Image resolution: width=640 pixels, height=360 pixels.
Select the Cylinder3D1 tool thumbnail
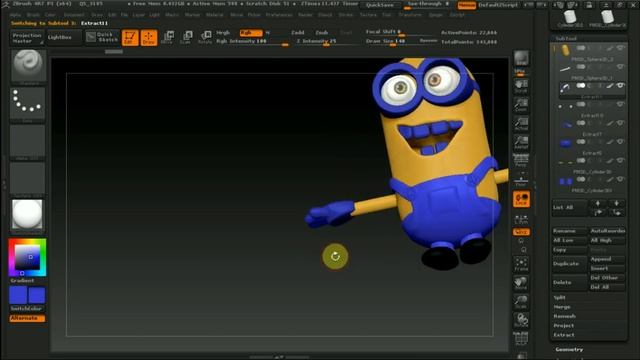(x=570, y=19)
